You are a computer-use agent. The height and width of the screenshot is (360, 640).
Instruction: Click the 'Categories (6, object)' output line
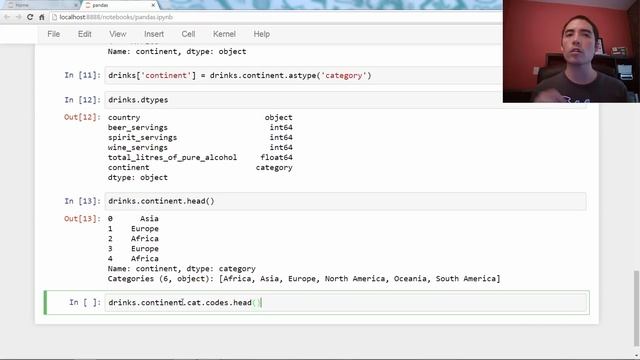coord(304,279)
